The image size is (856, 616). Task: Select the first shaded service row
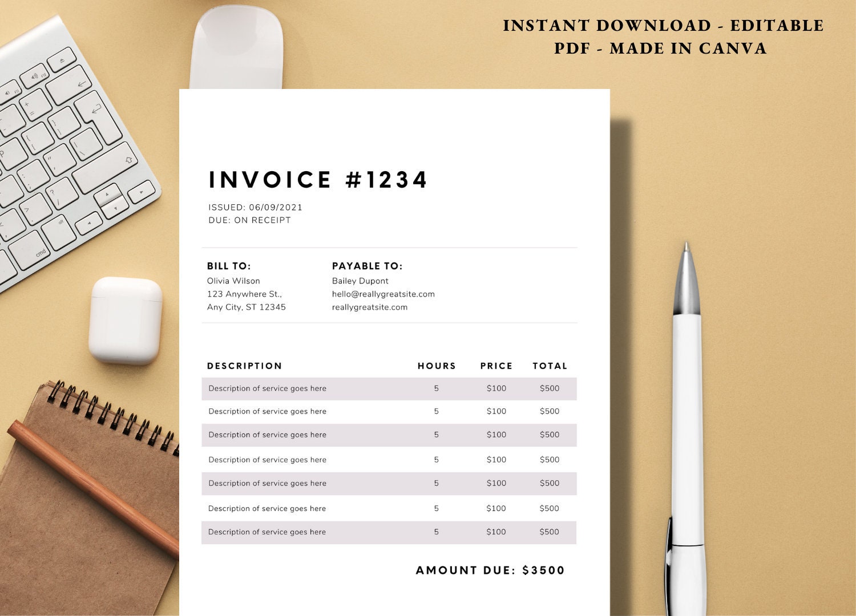388,388
